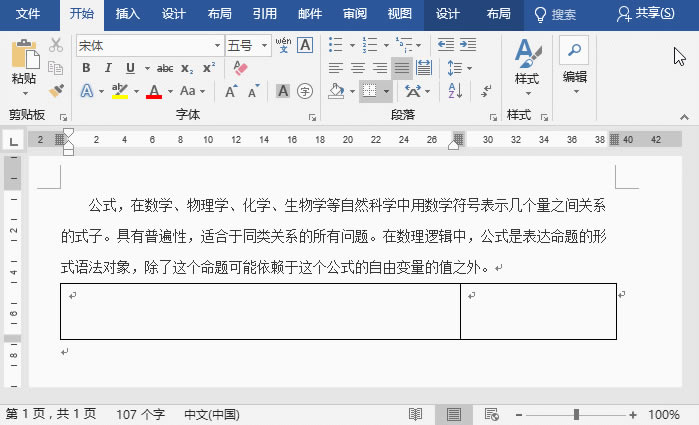The height and width of the screenshot is (425, 699).
Task: Adjust zoom slider handle
Action: click(576, 415)
